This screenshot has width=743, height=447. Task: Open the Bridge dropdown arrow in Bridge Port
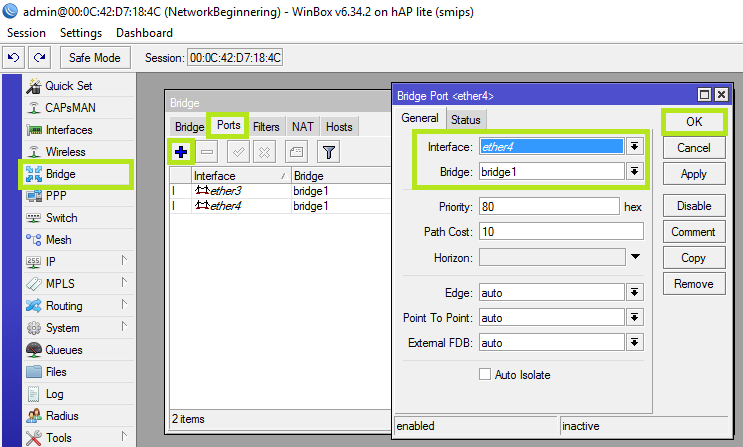pos(634,172)
